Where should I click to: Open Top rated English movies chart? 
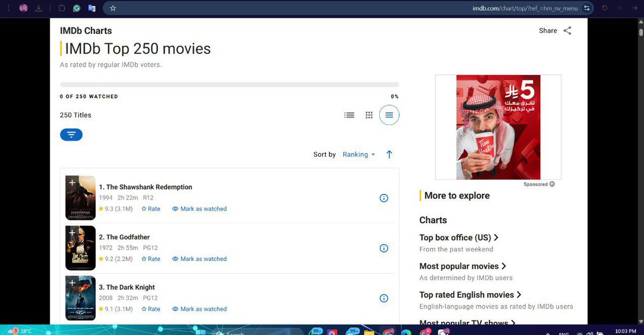point(471,295)
